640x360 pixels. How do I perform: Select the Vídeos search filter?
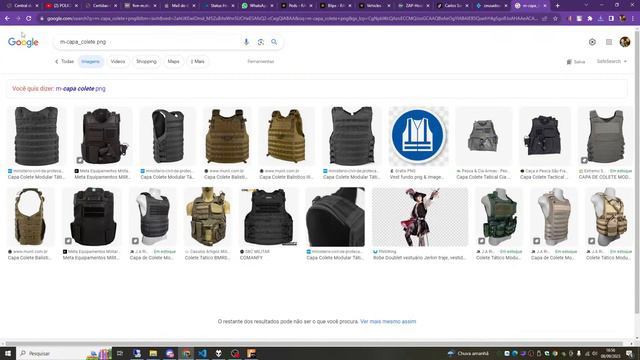click(118, 62)
